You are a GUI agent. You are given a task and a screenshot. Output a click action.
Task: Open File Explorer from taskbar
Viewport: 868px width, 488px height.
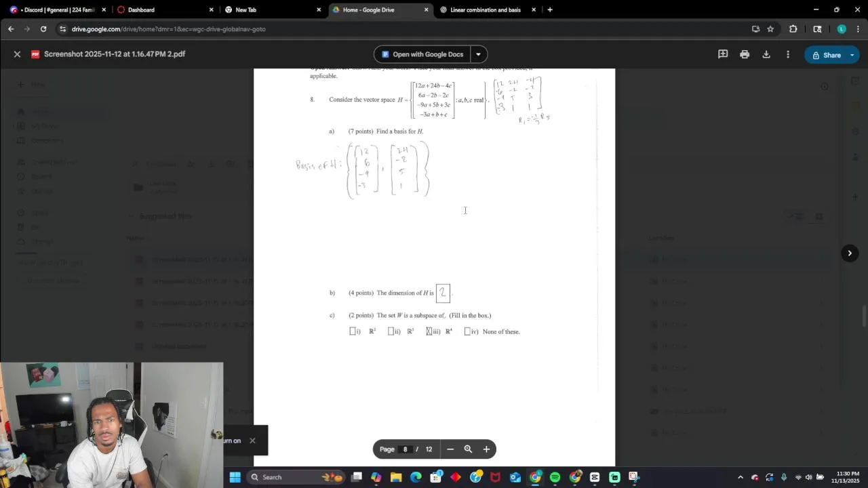click(396, 477)
